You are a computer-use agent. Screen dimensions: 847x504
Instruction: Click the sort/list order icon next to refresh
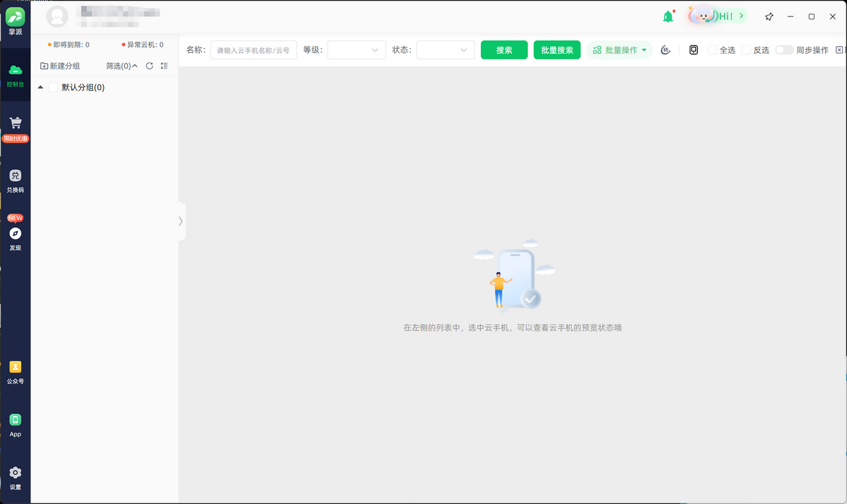click(164, 65)
